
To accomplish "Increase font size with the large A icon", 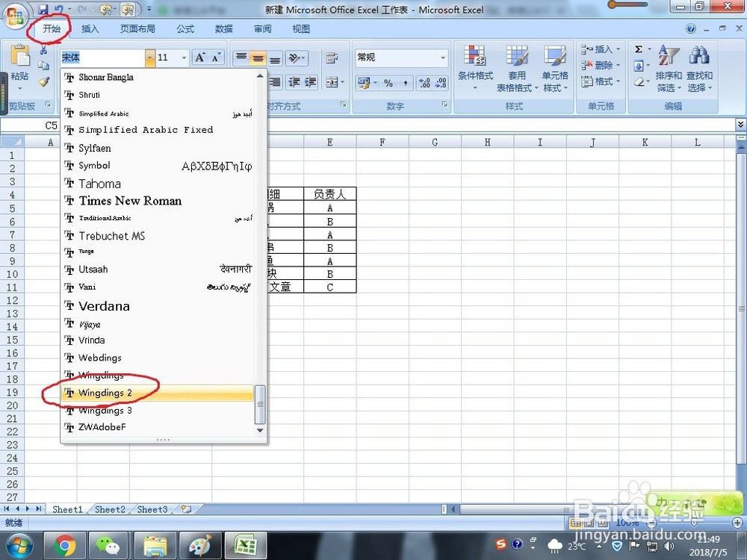I will (x=200, y=57).
